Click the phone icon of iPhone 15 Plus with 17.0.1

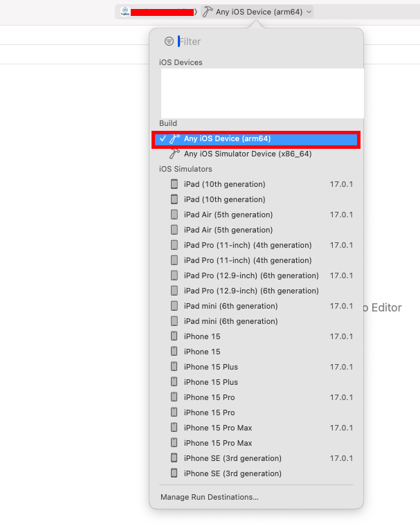coord(174,367)
